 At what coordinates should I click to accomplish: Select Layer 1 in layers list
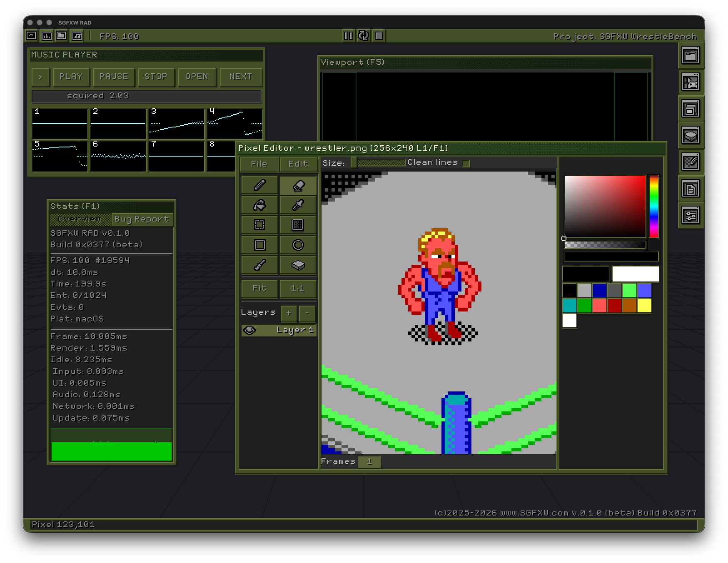tap(279, 330)
